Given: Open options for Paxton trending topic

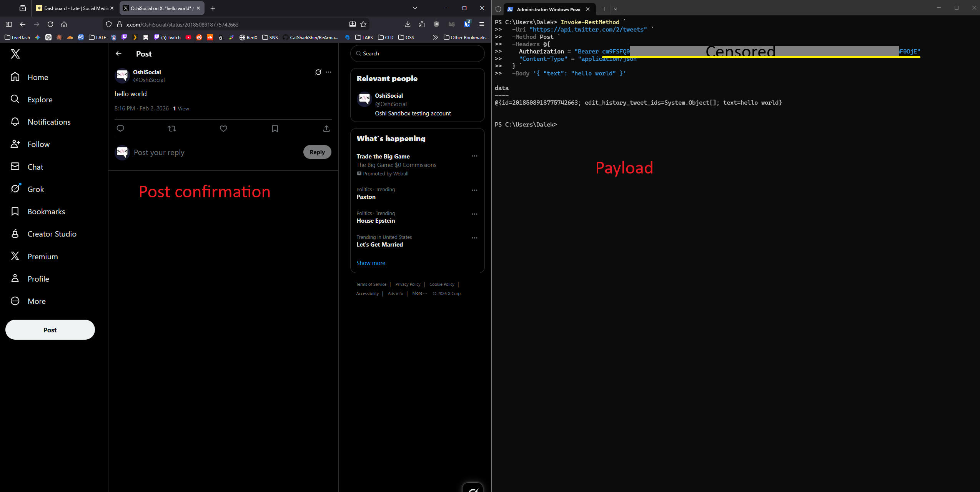Looking at the screenshot, I should point(474,190).
